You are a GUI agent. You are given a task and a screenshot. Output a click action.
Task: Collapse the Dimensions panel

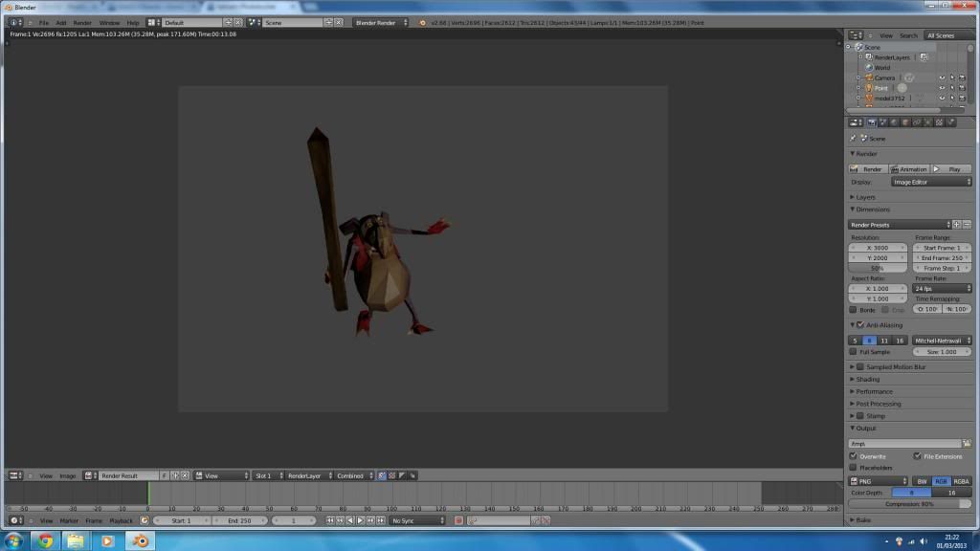pyautogui.click(x=873, y=209)
